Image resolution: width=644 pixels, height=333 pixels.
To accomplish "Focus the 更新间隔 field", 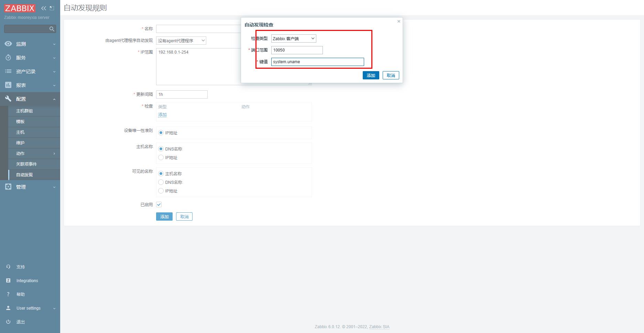I will 182,95.
